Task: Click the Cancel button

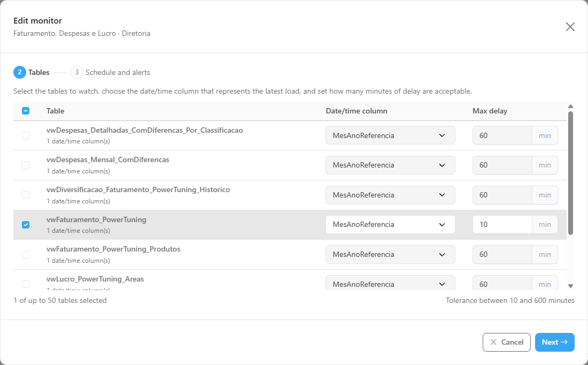Action: point(507,342)
